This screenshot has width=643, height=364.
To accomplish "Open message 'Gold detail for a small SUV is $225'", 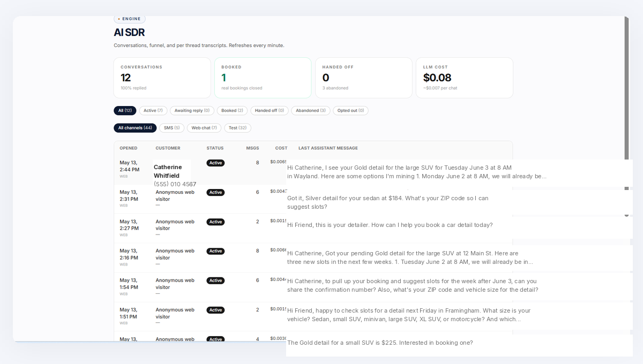I will (x=380, y=343).
